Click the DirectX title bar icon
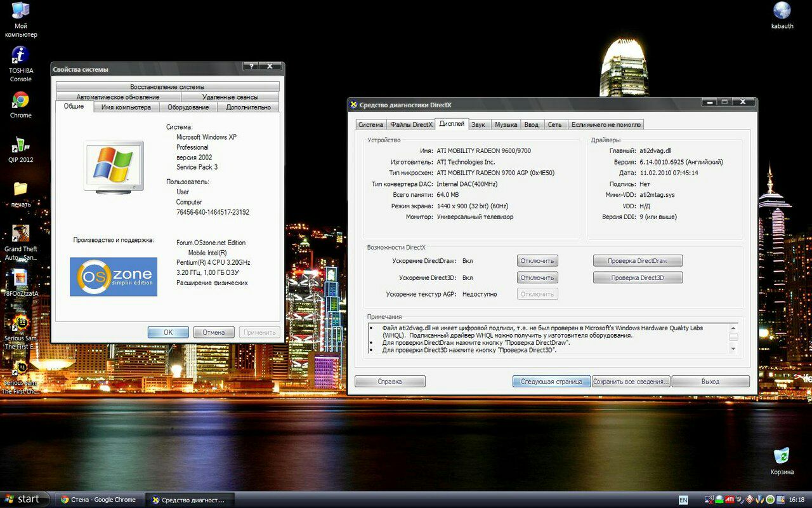Image resolution: width=812 pixels, height=508 pixels. pos(354,105)
